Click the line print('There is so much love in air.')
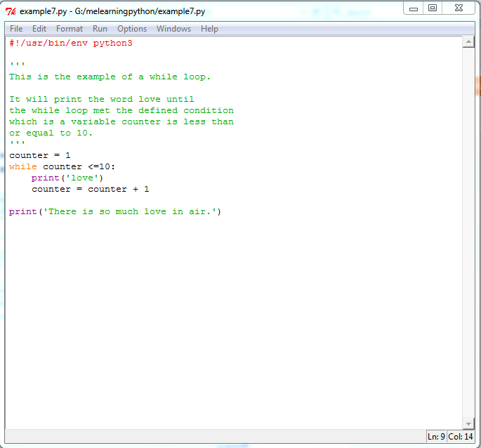 pyautogui.click(x=115, y=212)
